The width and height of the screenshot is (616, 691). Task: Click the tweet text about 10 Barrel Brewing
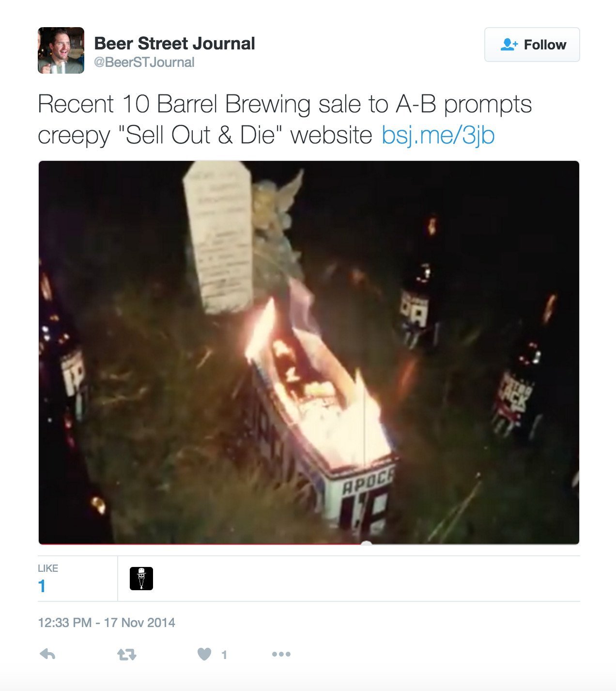pos(285,119)
